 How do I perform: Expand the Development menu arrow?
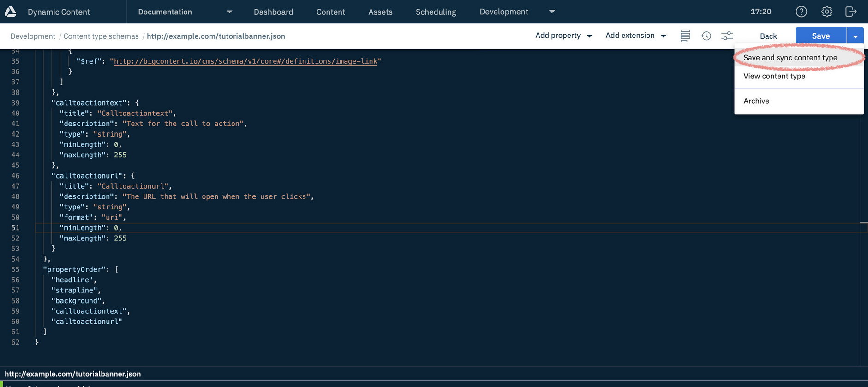(x=552, y=12)
